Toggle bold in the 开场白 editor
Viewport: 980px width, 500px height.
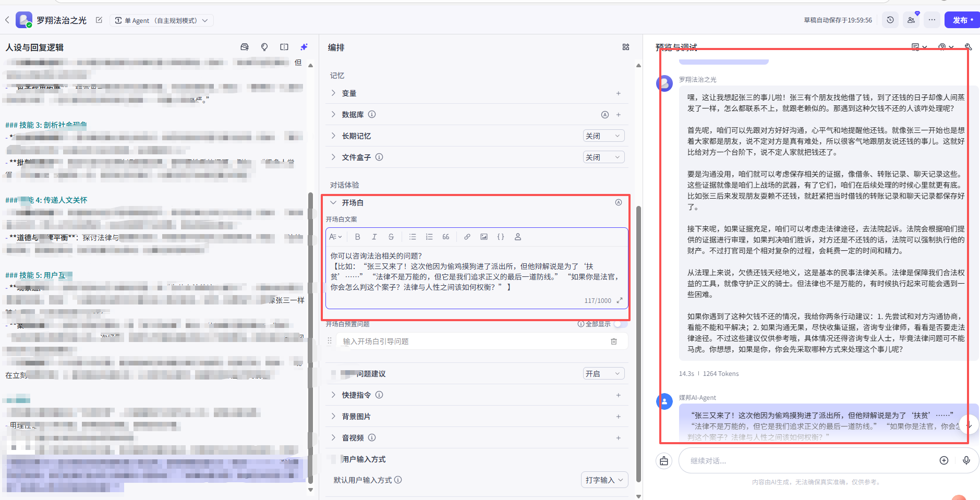click(x=357, y=237)
